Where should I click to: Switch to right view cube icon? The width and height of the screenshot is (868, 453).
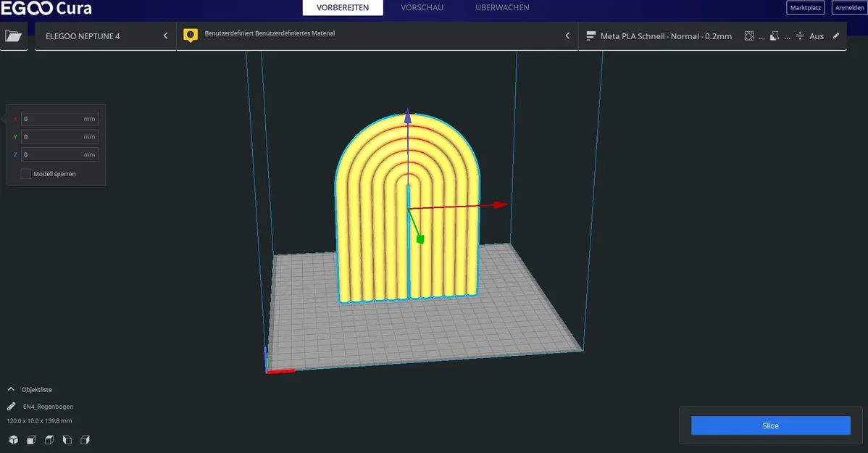[85, 440]
